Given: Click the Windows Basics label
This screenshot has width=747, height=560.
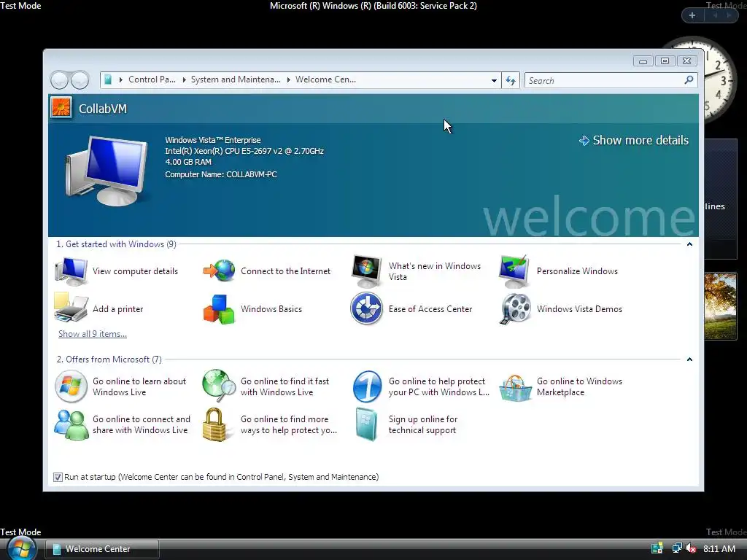Looking at the screenshot, I should [x=271, y=309].
